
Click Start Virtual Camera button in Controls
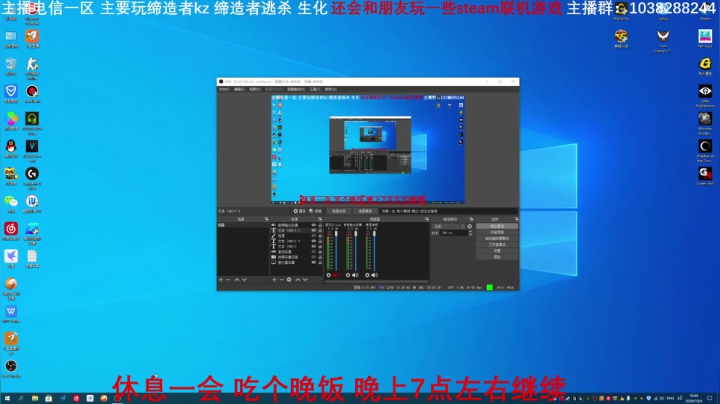click(x=497, y=239)
